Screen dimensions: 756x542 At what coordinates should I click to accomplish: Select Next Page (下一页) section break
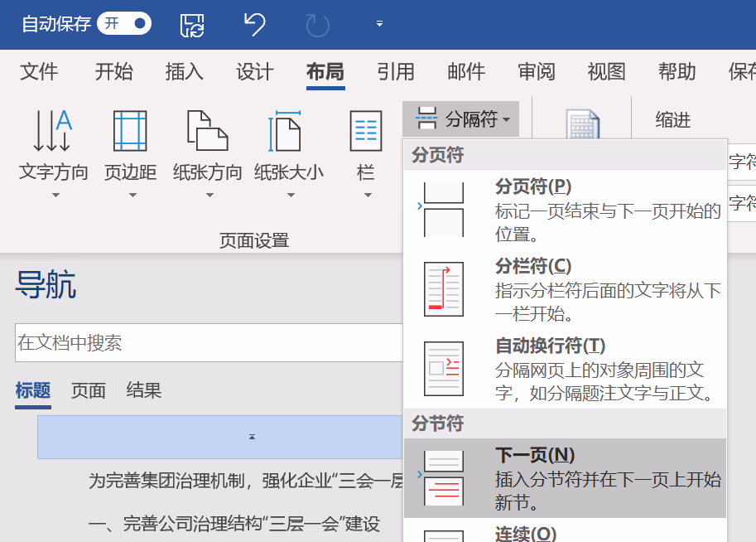pyautogui.click(x=564, y=478)
